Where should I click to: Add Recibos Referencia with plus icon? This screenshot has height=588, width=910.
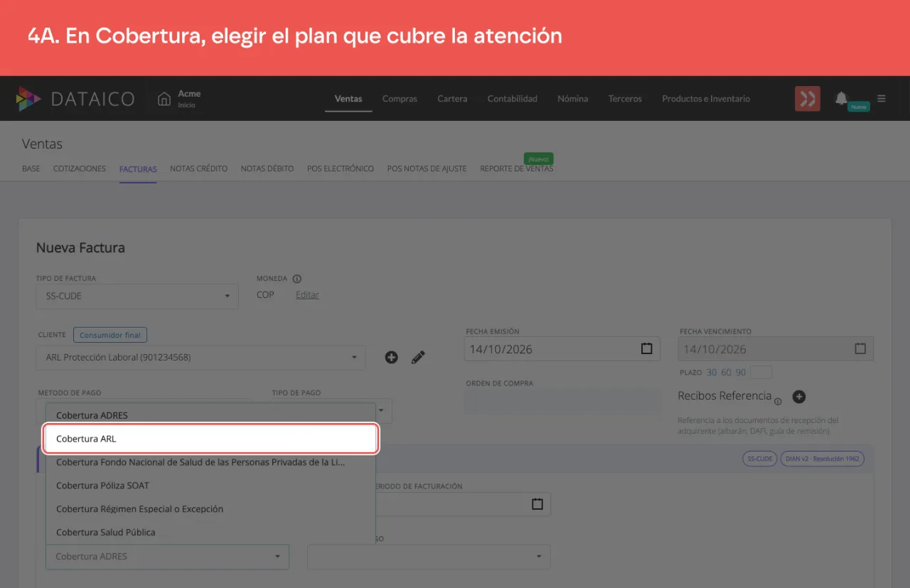pyautogui.click(x=799, y=397)
